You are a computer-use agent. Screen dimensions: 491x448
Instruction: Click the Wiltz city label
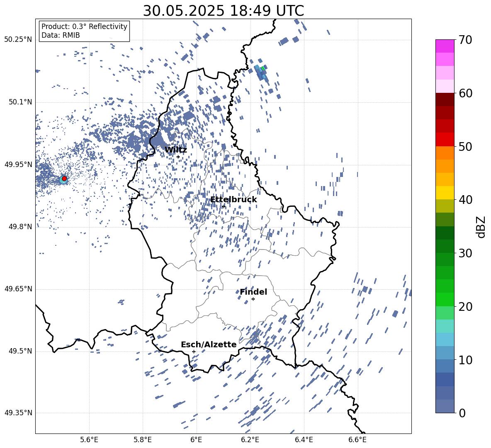coord(176,150)
